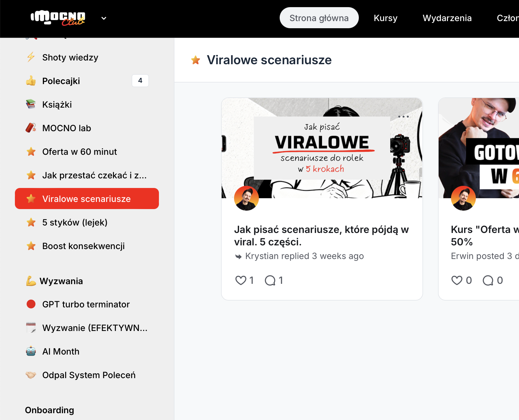Open the VIRALOWE scenariusze cover thumbnail

point(322,148)
